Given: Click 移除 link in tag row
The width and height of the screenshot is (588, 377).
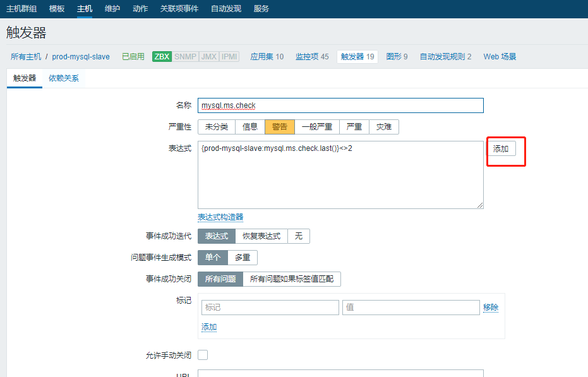Looking at the screenshot, I should coord(491,308).
